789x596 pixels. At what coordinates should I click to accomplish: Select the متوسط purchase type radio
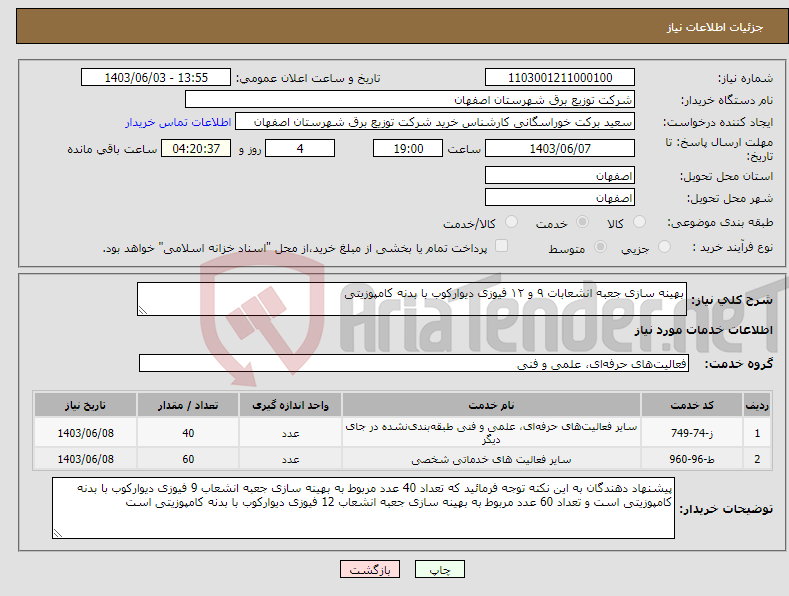coord(600,247)
